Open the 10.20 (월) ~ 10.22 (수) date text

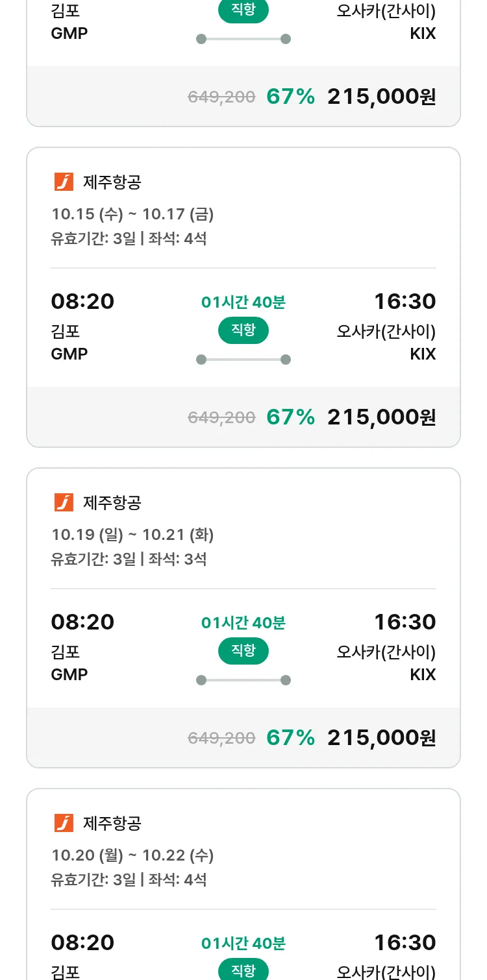[x=132, y=855]
